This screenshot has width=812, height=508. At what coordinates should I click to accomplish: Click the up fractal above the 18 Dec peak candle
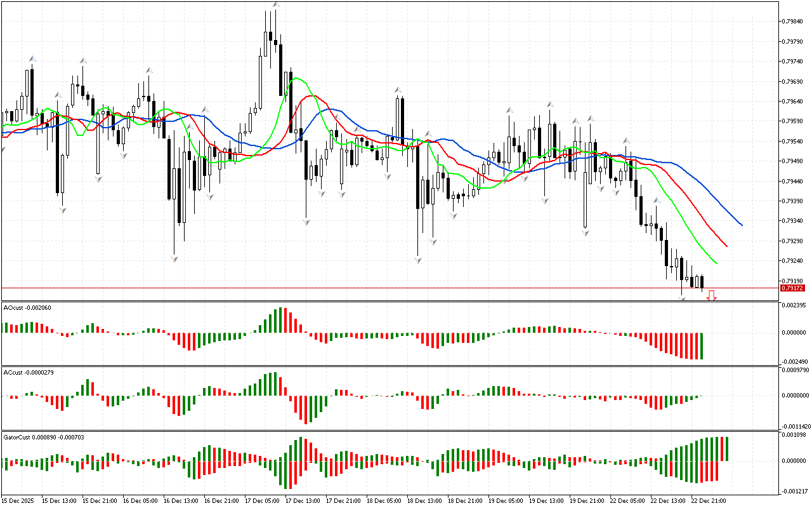(398, 90)
